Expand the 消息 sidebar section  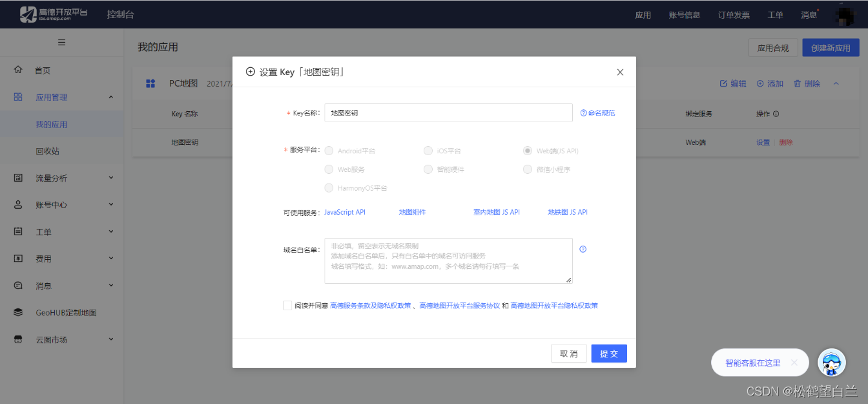click(110, 285)
